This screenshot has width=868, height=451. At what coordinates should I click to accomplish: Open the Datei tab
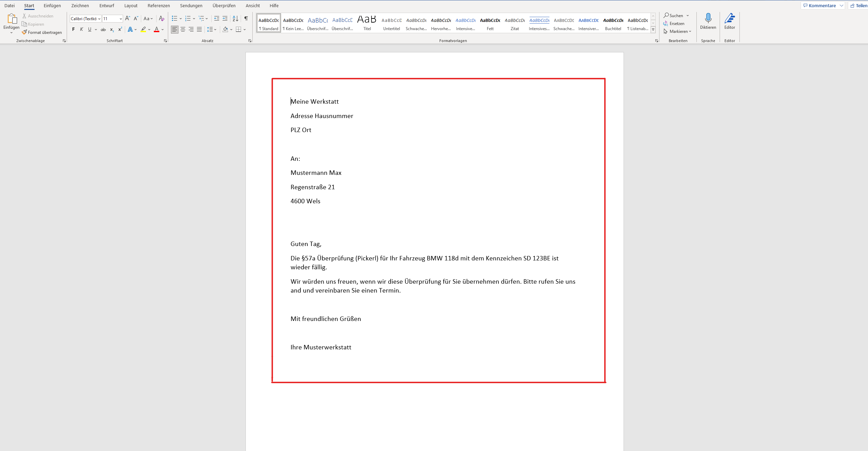[x=10, y=5]
